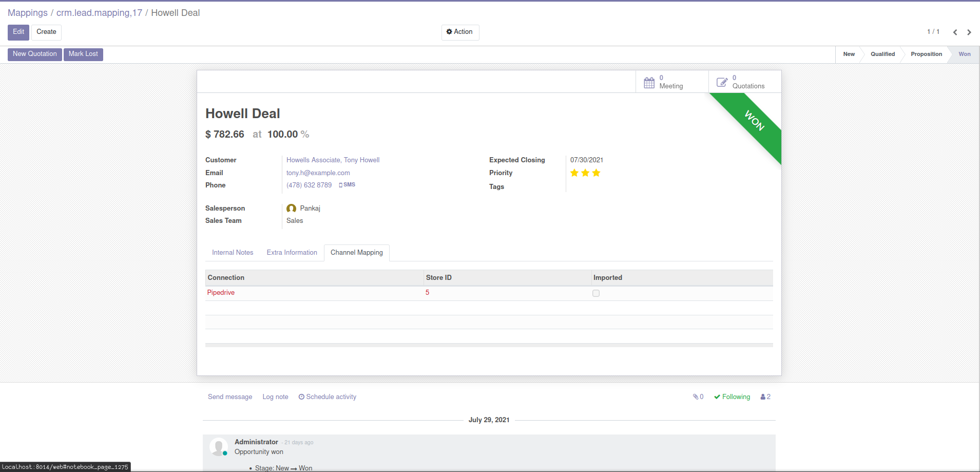980x472 pixels.
Task: Open the Action dropdown menu
Action: tap(460, 32)
